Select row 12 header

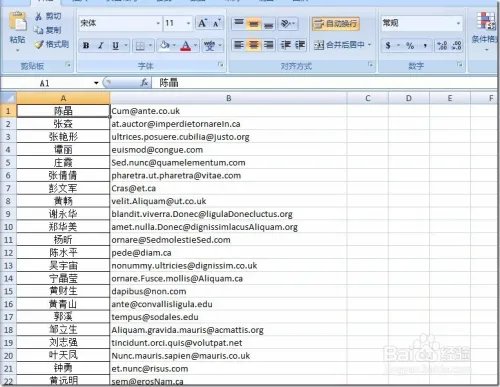(8, 253)
